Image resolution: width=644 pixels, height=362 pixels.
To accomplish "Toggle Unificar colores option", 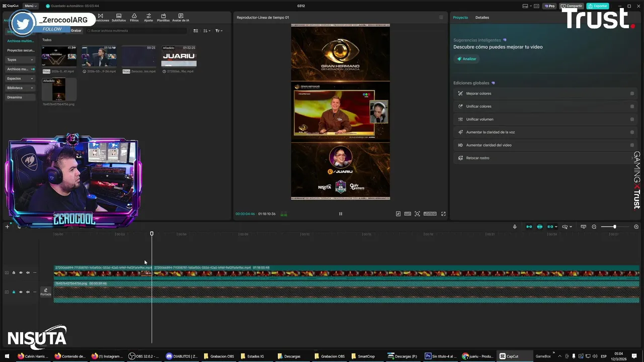I will [632, 107].
